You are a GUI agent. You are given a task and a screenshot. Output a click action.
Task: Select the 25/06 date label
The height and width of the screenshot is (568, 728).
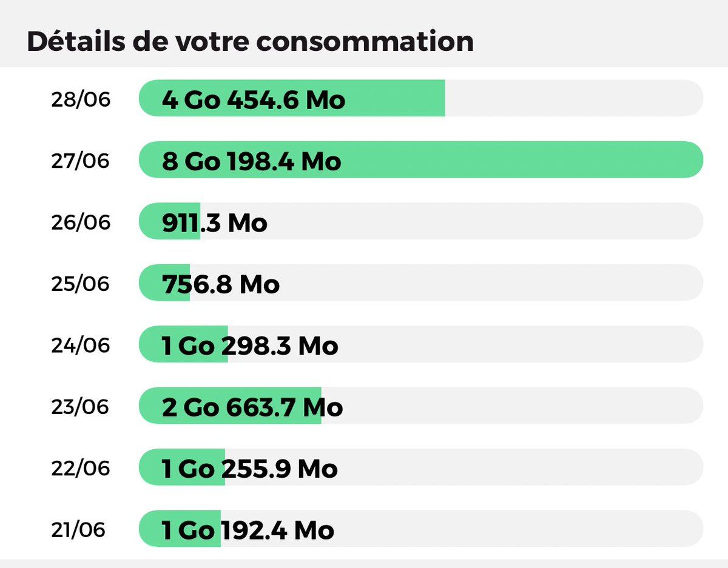point(81,283)
